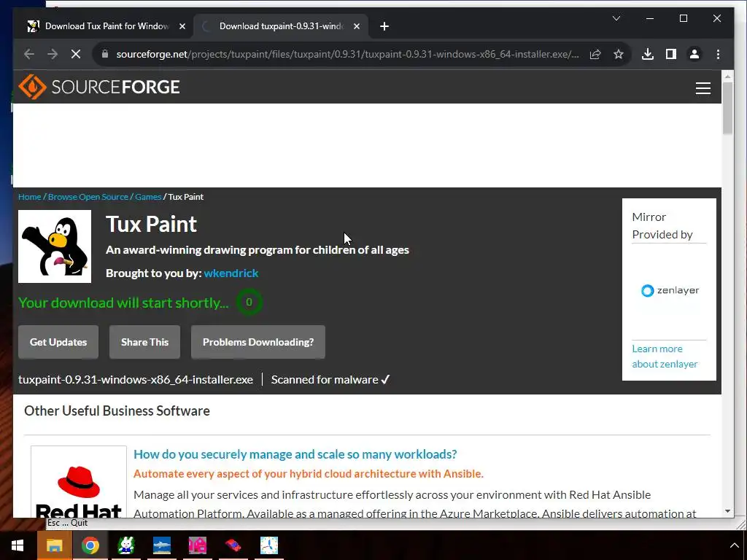Go back to previous page
The width and height of the screenshot is (747, 560).
click(x=29, y=54)
